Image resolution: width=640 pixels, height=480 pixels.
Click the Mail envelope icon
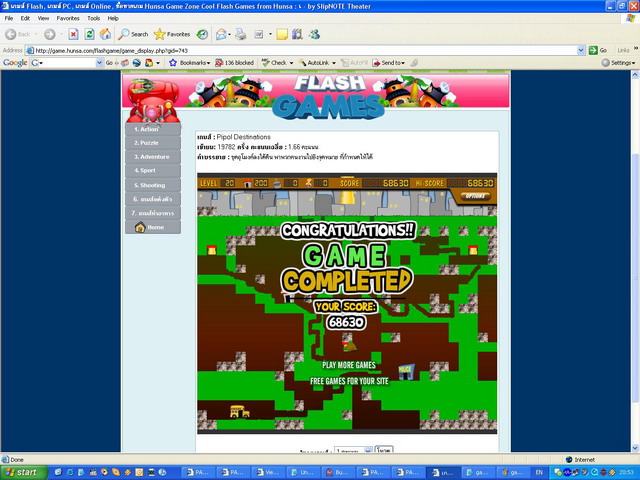221,34
